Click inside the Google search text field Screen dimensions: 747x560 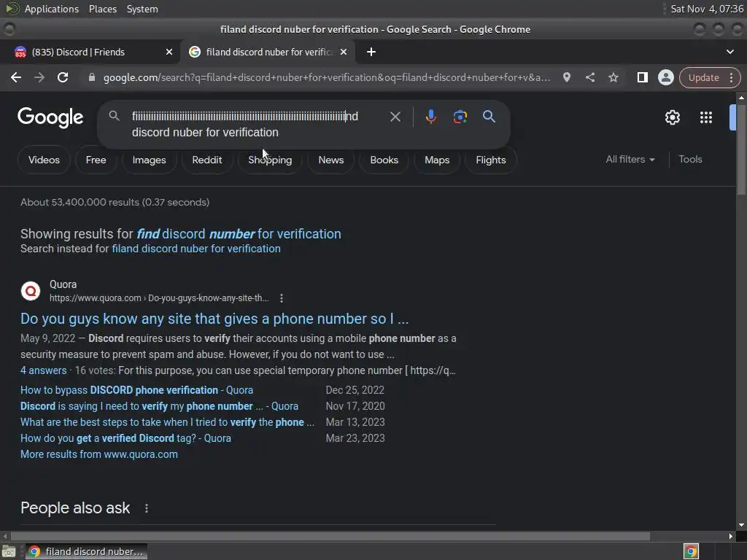[x=252, y=124]
